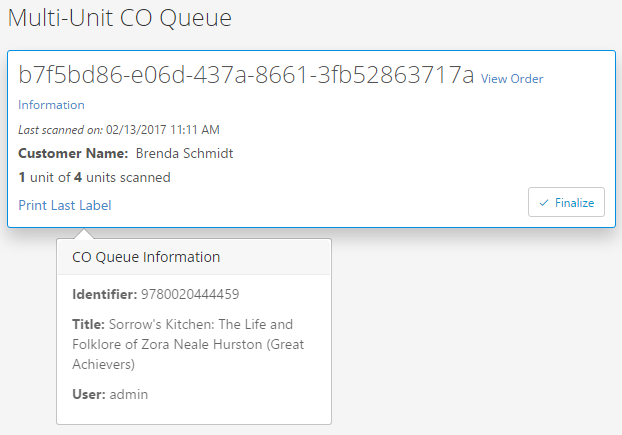
Task: Select the order ID b7f5bd86-e06d-437a-8661-3fb52863717a
Action: coord(246,75)
